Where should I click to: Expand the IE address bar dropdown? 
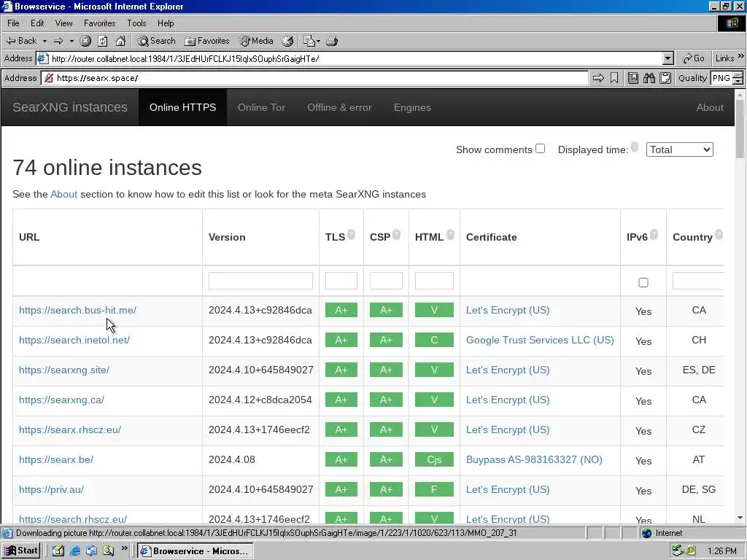(668, 58)
